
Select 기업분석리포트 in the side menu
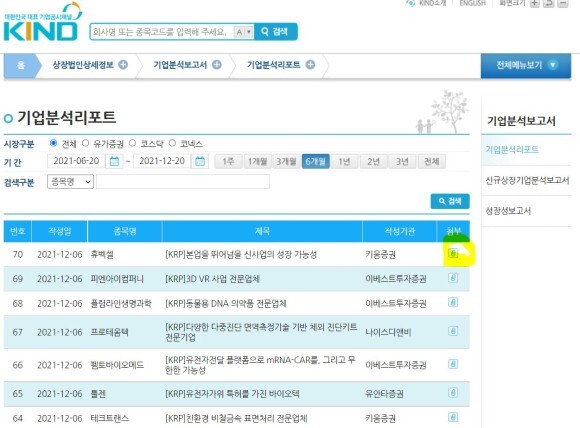[512, 149]
